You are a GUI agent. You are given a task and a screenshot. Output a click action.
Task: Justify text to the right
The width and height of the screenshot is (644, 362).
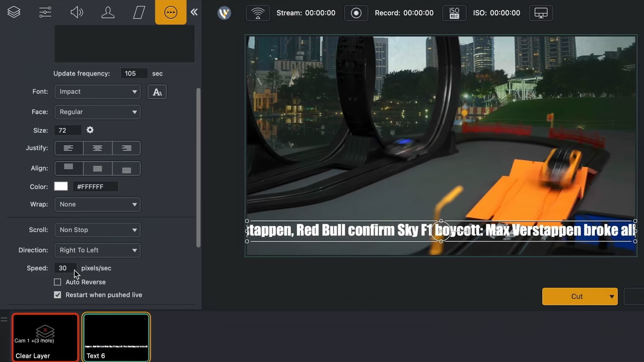tap(126, 148)
